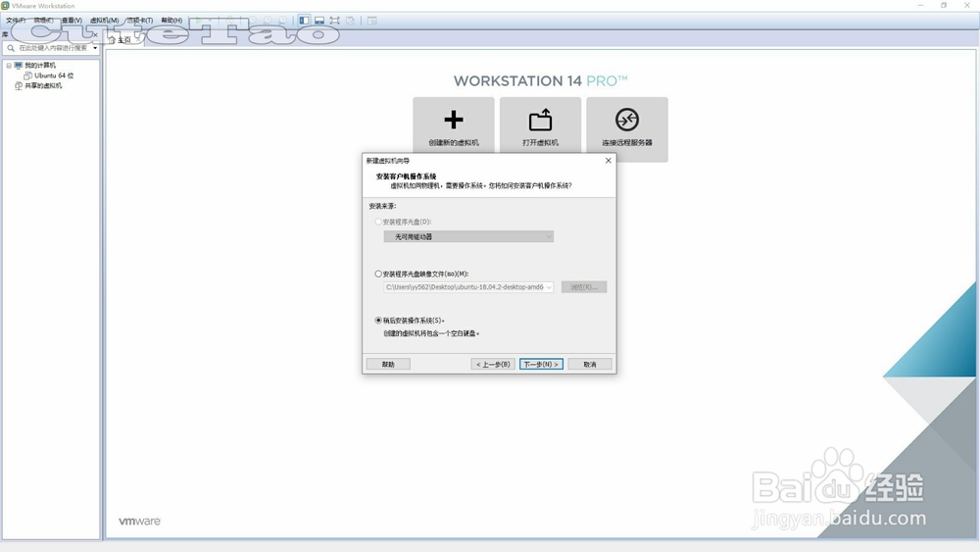Open the power-on button dropdown arrow

[x=209, y=20]
